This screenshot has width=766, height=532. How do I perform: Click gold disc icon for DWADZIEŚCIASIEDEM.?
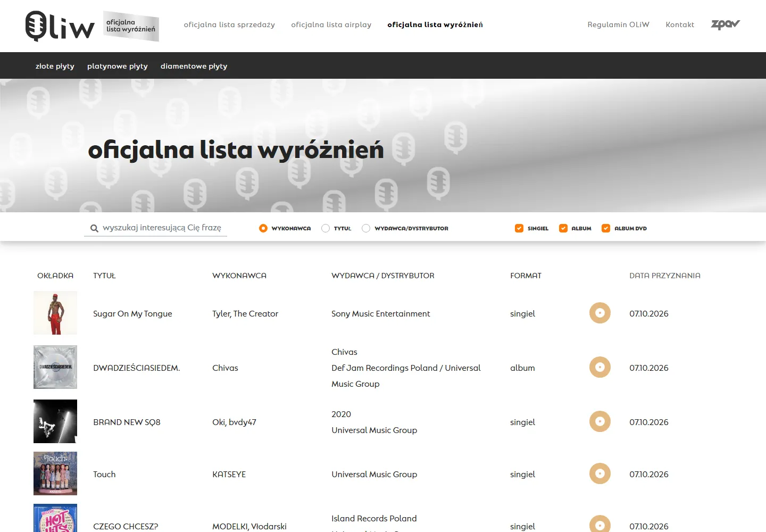point(600,367)
